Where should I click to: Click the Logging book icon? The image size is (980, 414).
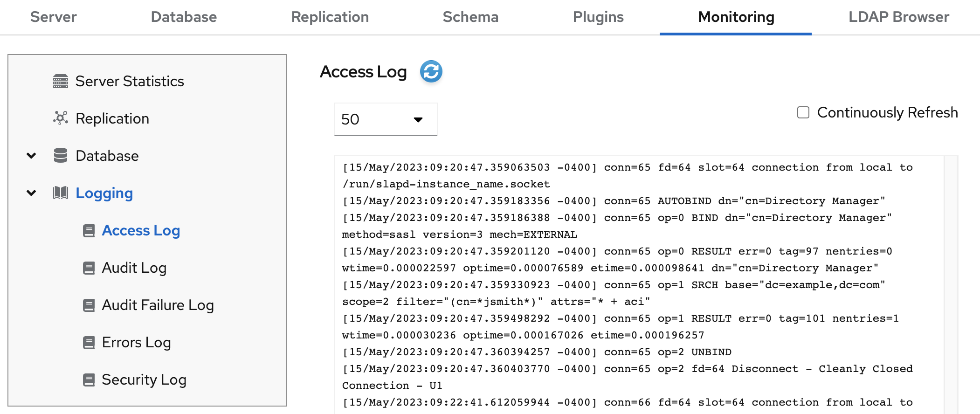pos(61,193)
